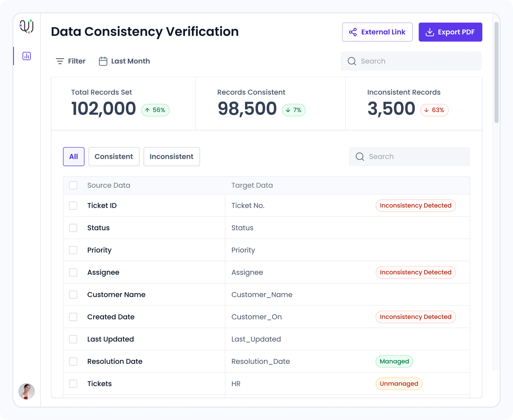Click the share icon inside the External Link button
513x420 pixels.
[x=353, y=32]
